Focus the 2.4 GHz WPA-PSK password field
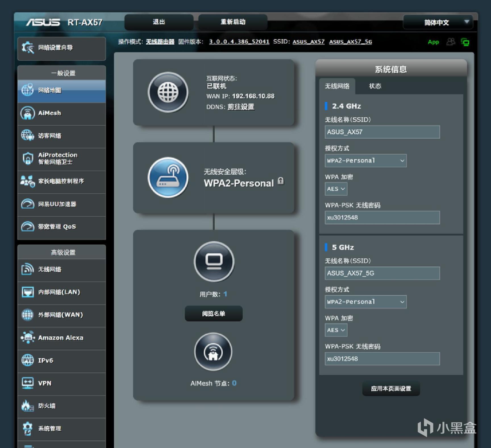Image resolution: width=491 pixels, height=448 pixels. (382, 217)
